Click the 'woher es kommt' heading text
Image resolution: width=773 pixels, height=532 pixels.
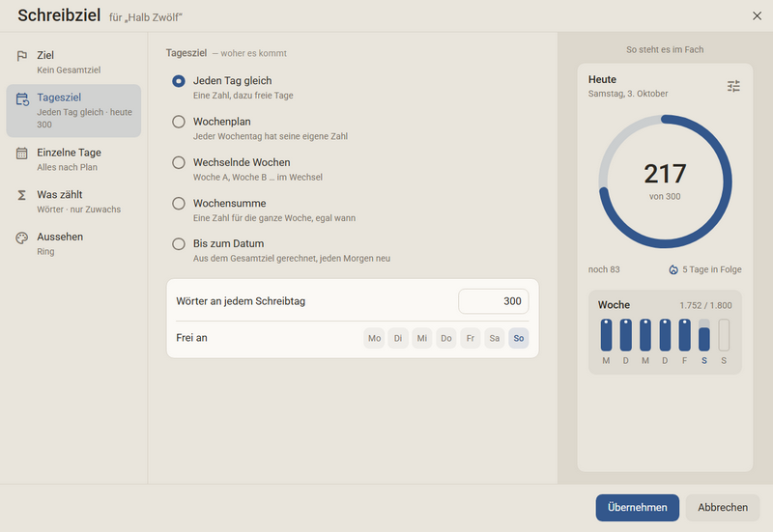click(x=253, y=53)
